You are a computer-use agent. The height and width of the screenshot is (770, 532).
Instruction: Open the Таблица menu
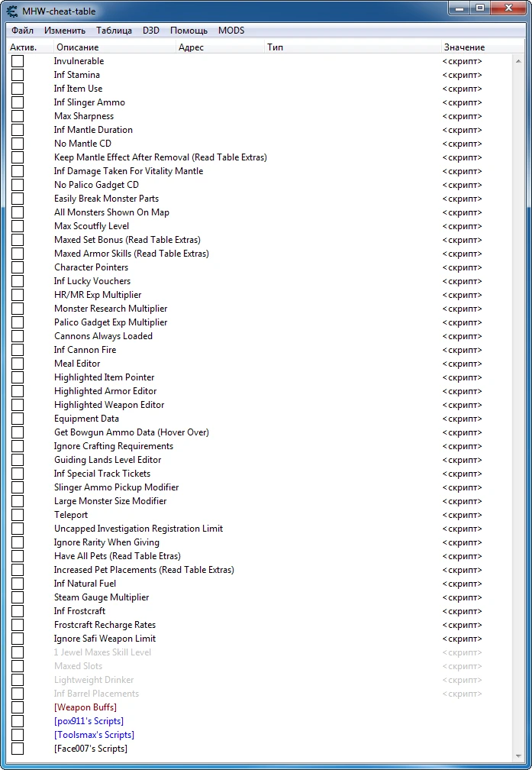pos(114,31)
